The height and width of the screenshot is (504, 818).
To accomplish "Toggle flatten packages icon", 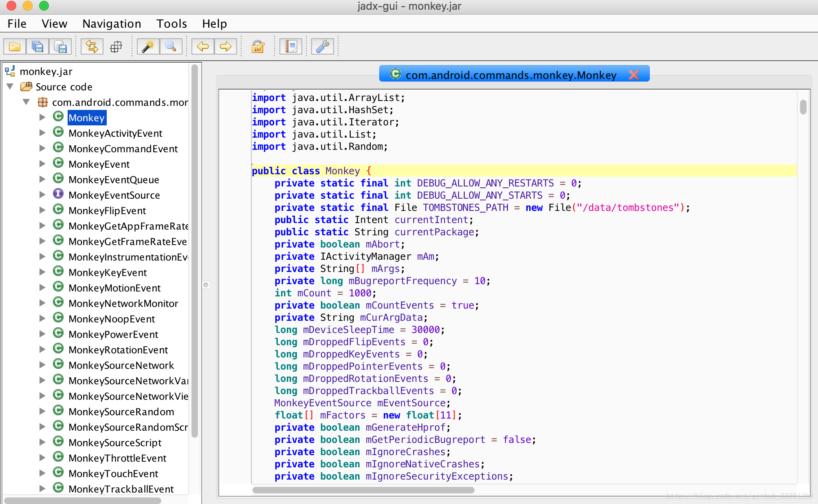I will click(x=116, y=47).
